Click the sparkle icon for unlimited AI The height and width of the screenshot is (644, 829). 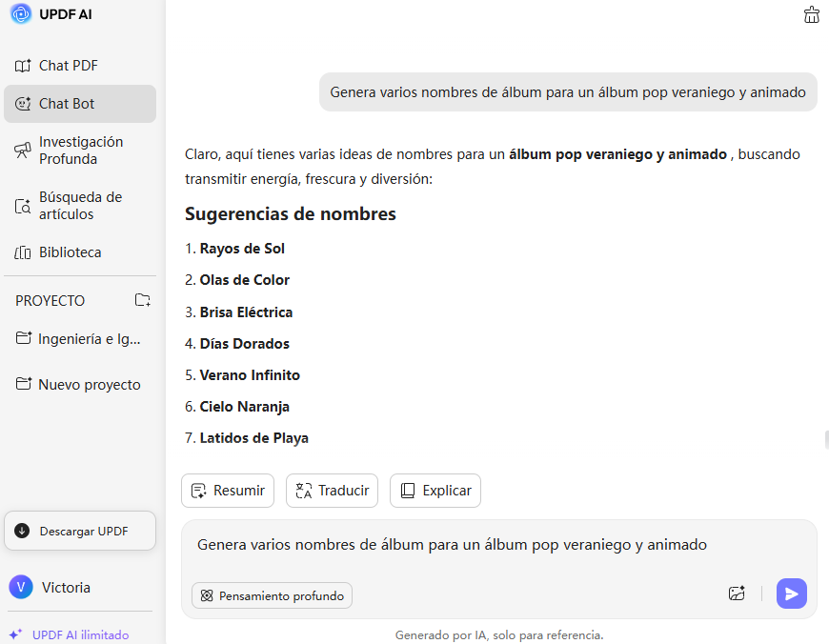15,634
